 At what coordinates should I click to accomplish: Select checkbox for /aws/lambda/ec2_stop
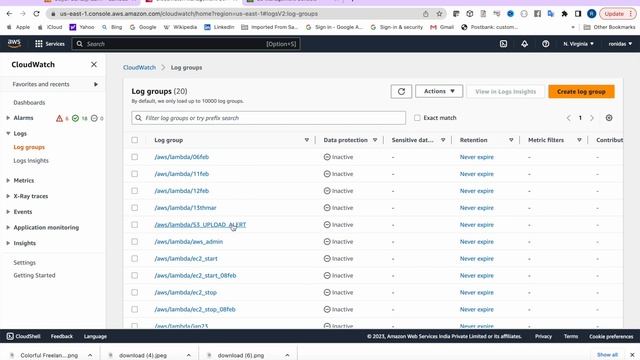(x=135, y=292)
